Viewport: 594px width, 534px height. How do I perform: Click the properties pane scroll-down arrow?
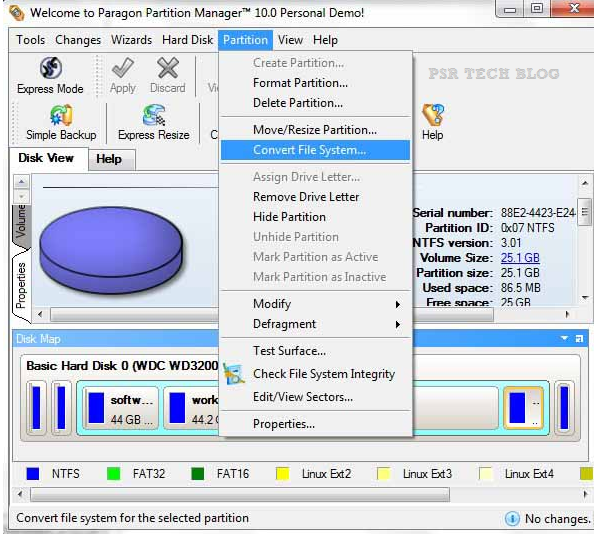(x=585, y=297)
